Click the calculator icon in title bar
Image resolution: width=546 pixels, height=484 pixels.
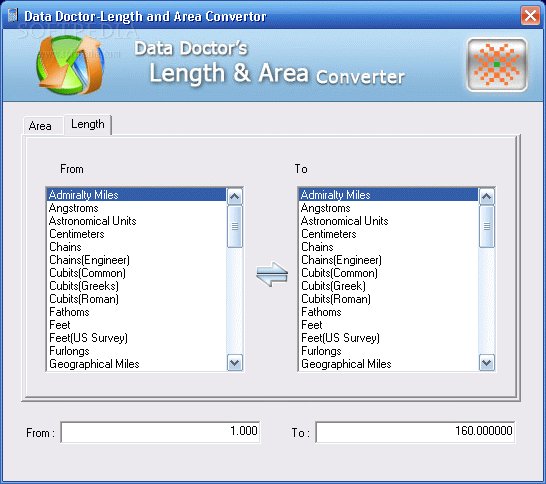(x=13, y=16)
